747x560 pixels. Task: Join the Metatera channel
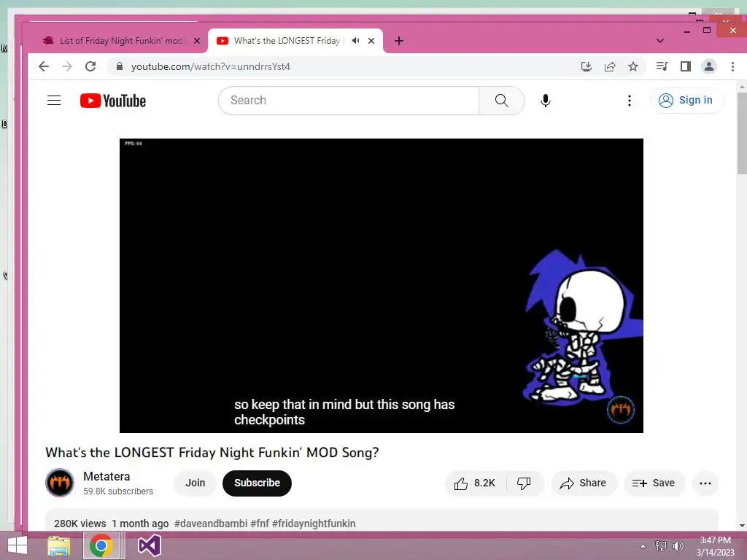point(196,483)
